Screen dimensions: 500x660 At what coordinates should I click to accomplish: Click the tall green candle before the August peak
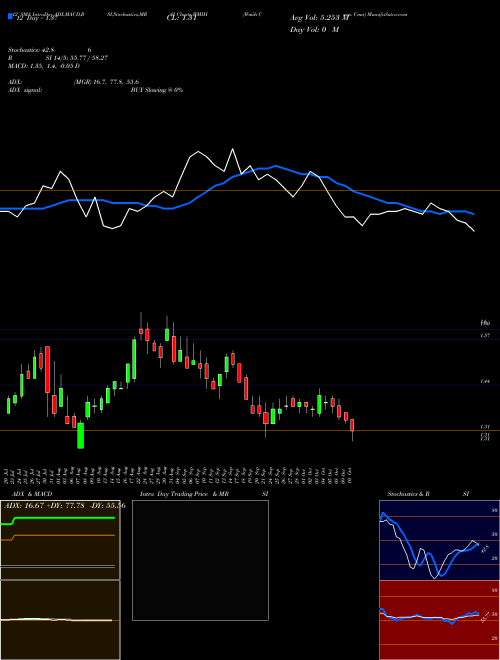click(x=134, y=359)
